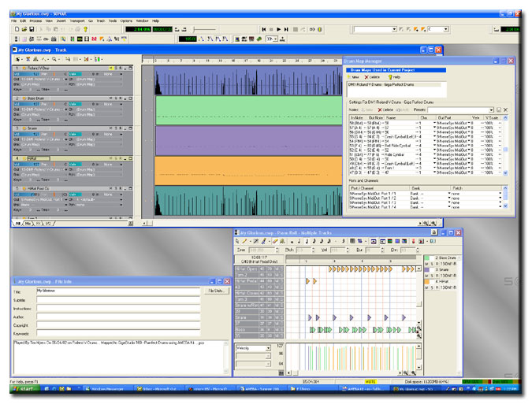Open the small combo box right of markers icons
The height and width of the screenshot is (404, 532).
446,29
